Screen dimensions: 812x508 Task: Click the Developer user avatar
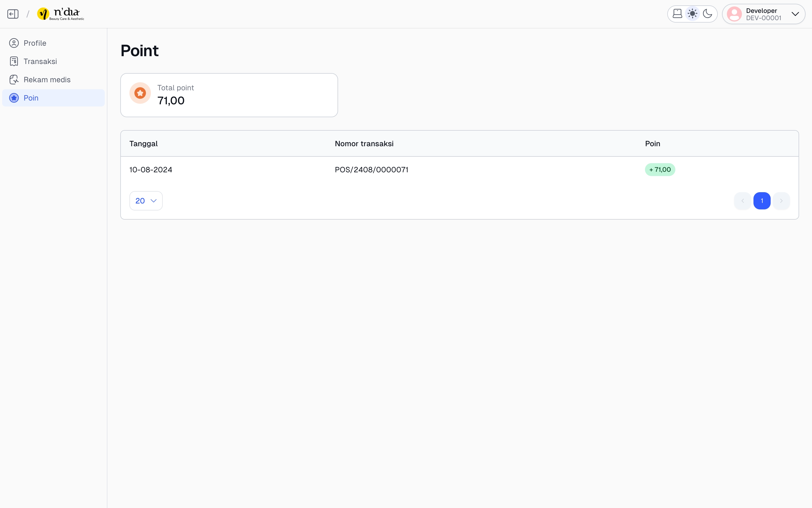pyautogui.click(x=734, y=14)
